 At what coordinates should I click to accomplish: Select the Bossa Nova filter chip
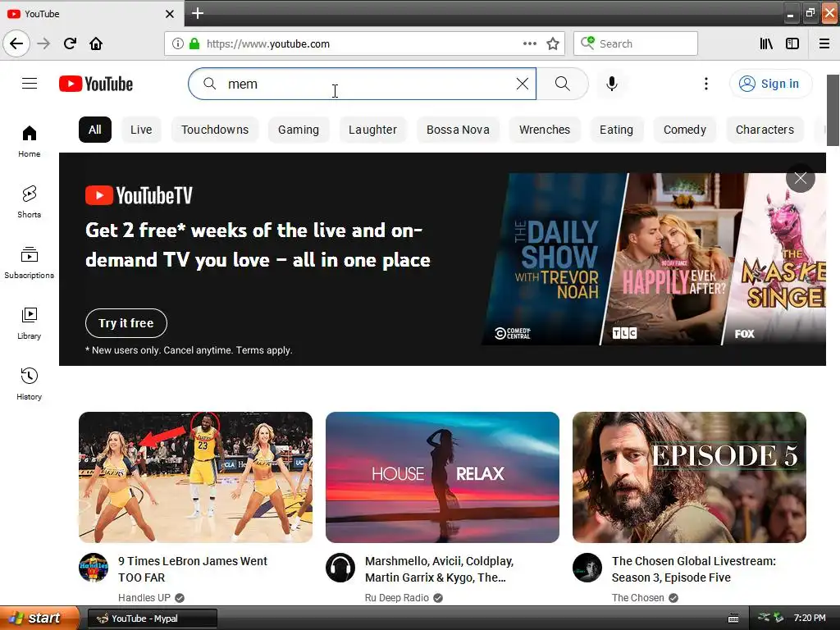point(458,130)
